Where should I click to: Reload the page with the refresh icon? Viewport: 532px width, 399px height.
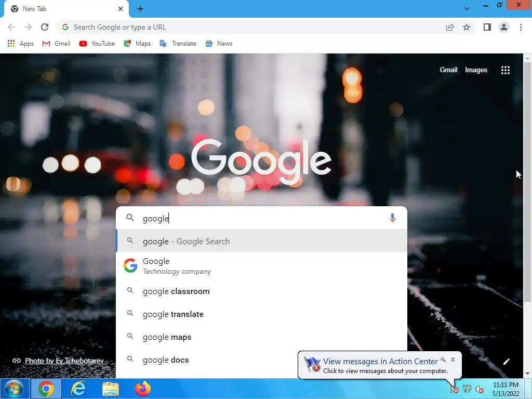coord(45,27)
